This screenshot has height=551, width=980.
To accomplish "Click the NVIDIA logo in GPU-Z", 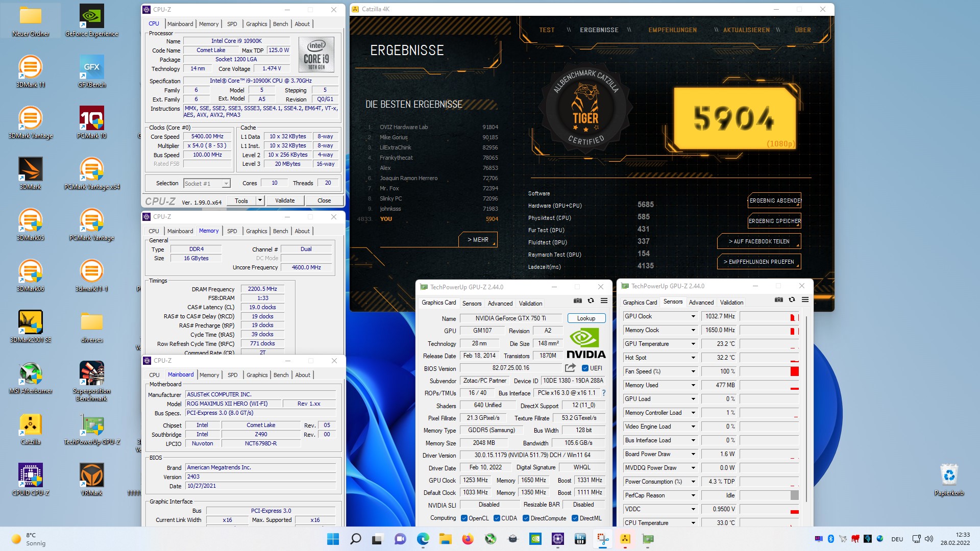I will coord(586,344).
